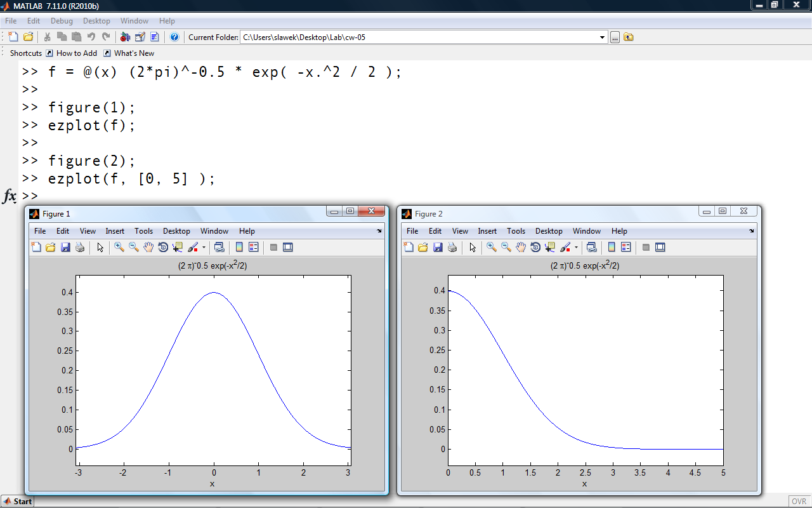The image size is (812, 508).
Task: Dock Figure 1 using the corner arrow
Action: click(379, 231)
